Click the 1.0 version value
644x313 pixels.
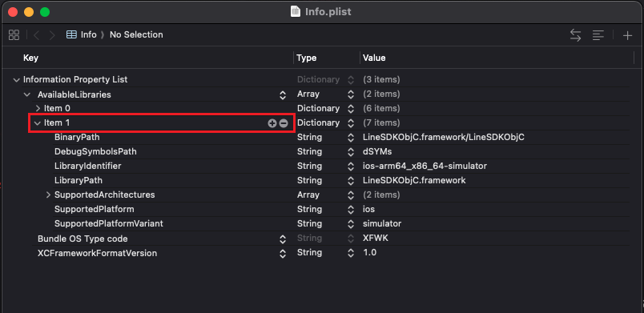pos(369,253)
